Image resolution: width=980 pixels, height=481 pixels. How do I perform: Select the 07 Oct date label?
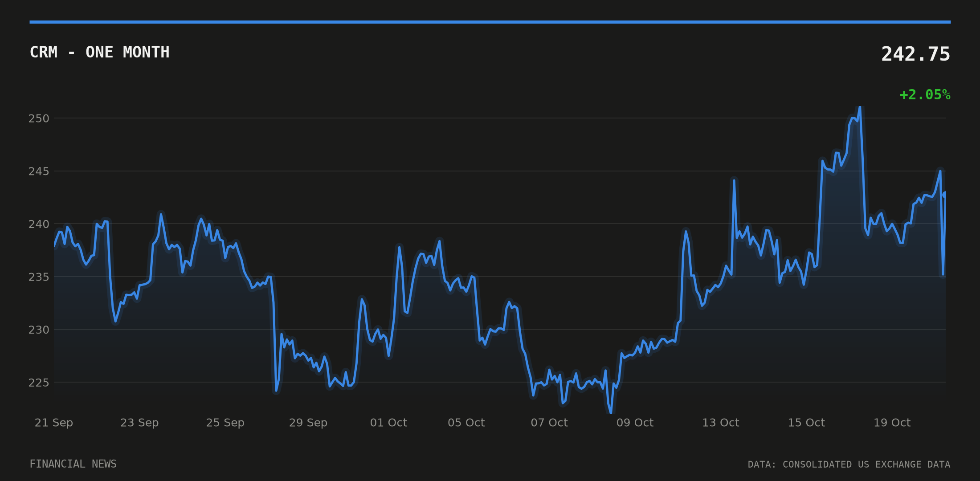click(x=549, y=423)
